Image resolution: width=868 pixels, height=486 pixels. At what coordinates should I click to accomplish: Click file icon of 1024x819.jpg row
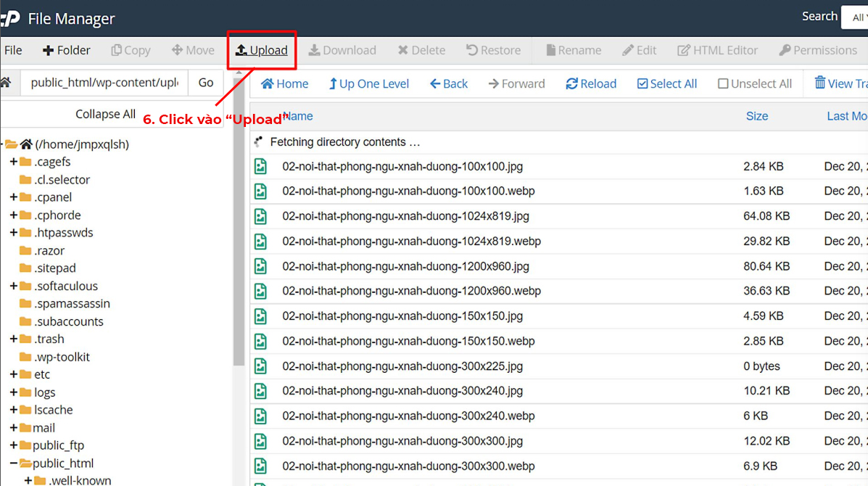pyautogui.click(x=261, y=216)
